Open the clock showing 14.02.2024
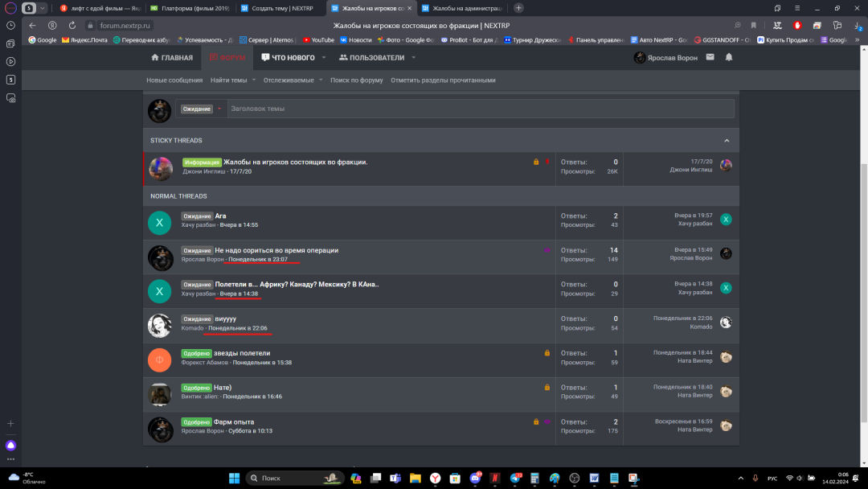This screenshot has width=868, height=489. [835, 478]
